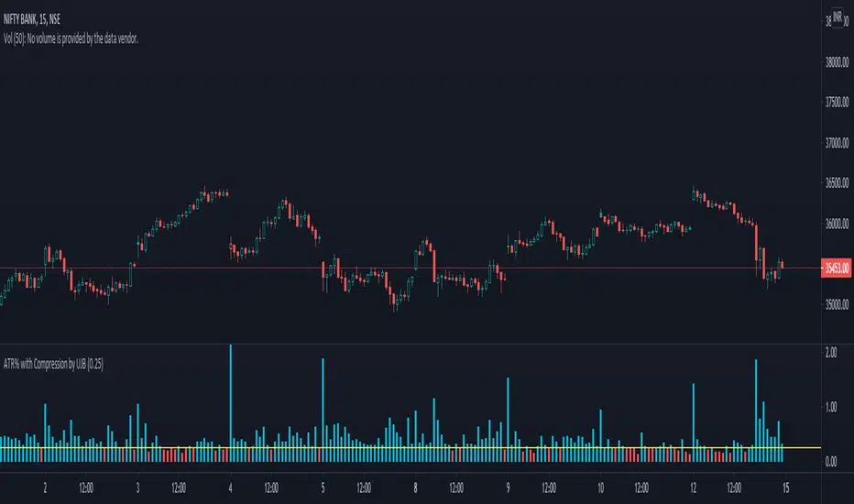Click date 4 on the time axis
This screenshot has width=854, height=504.
[230, 489]
